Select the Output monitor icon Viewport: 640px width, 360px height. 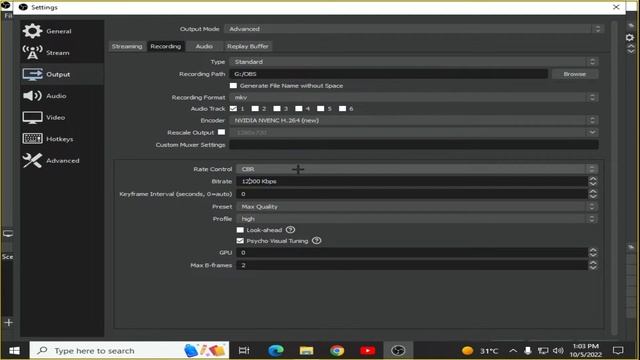point(32,74)
